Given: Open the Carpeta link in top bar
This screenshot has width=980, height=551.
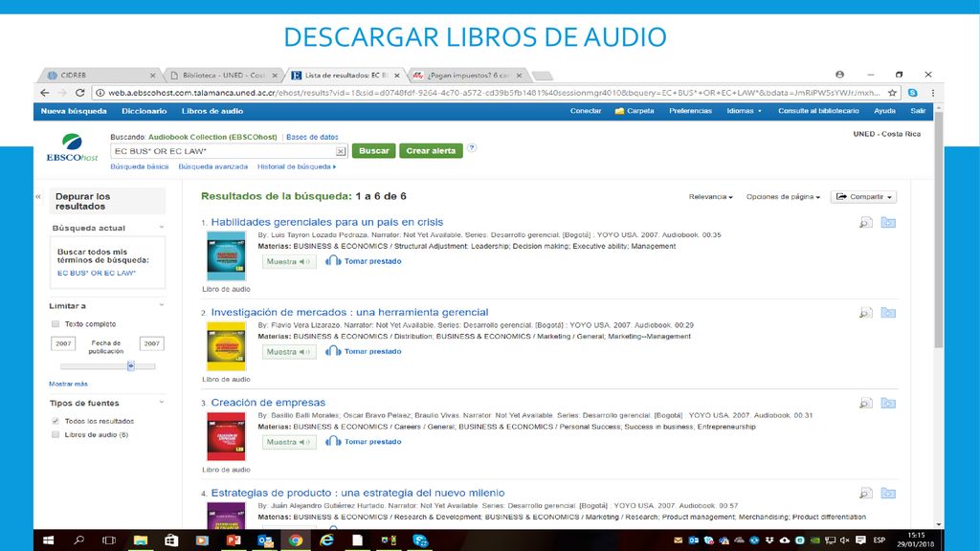Looking at the screenshot, I should (635, 111).
